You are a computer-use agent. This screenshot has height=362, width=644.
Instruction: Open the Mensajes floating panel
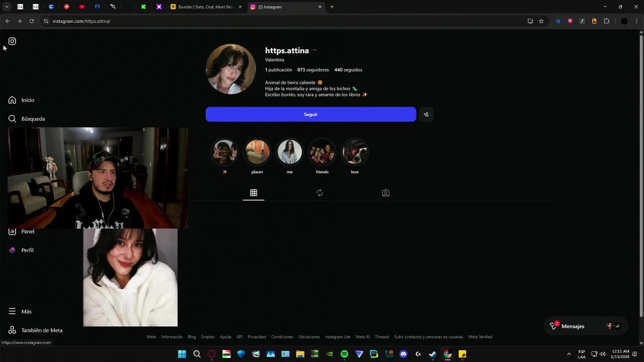(586, 326)
